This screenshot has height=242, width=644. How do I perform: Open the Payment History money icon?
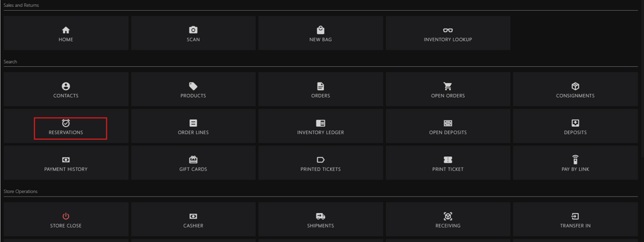(x=65, y=159)
